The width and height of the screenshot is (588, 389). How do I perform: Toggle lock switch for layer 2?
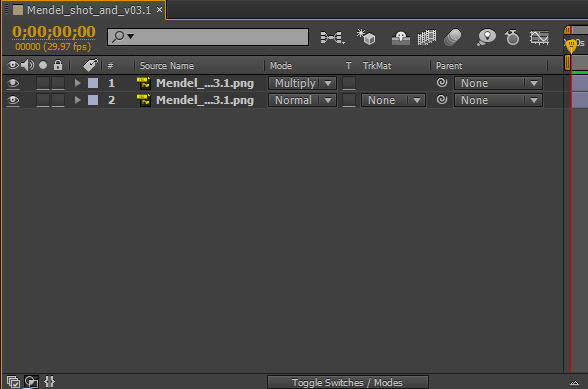tap(58, 101)
